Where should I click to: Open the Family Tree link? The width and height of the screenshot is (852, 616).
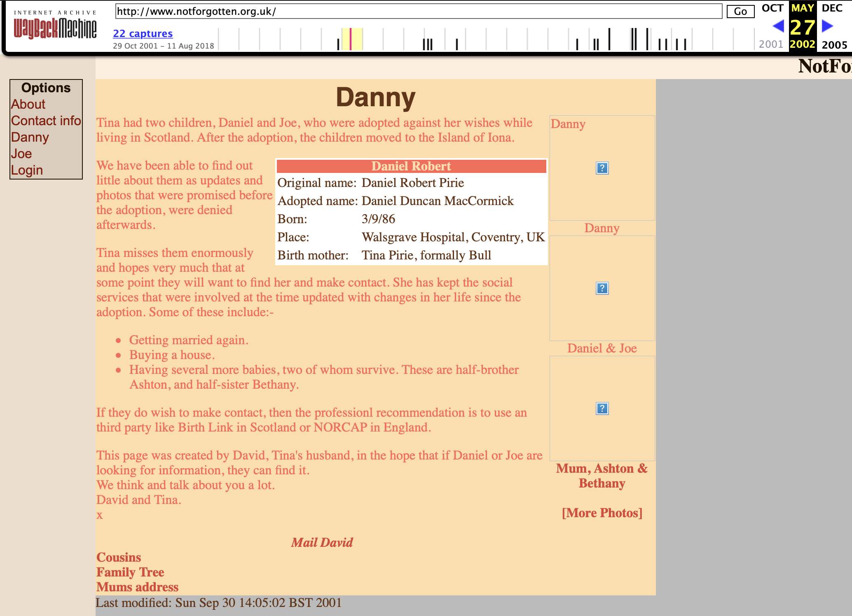click(130, 572)
